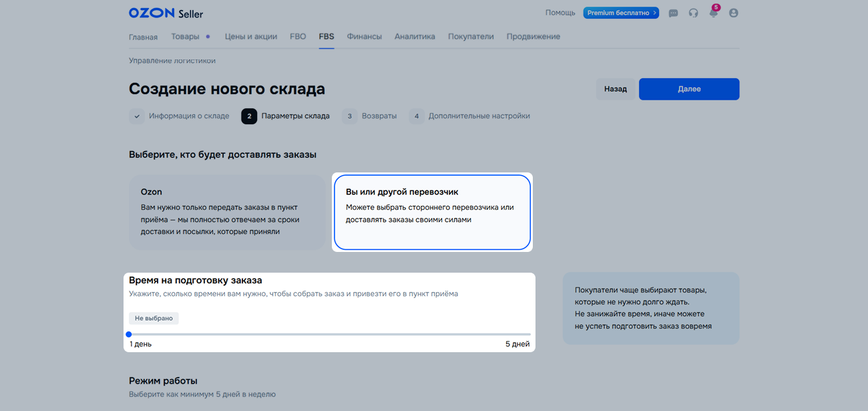Click the OZON Seller logo
This screenshot has width=868, height=411.
pos(166,13)
